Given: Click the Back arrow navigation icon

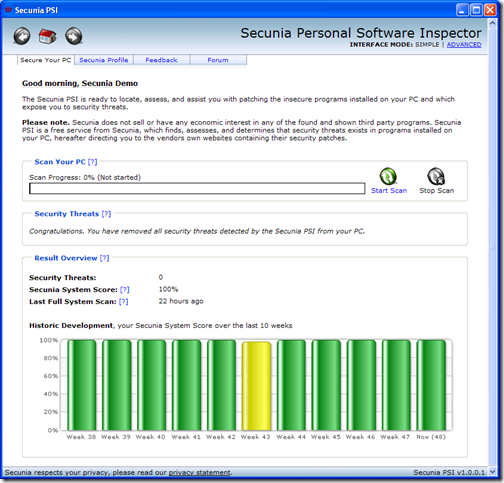Looking at the screenshot, I should (x=22, y=36).
